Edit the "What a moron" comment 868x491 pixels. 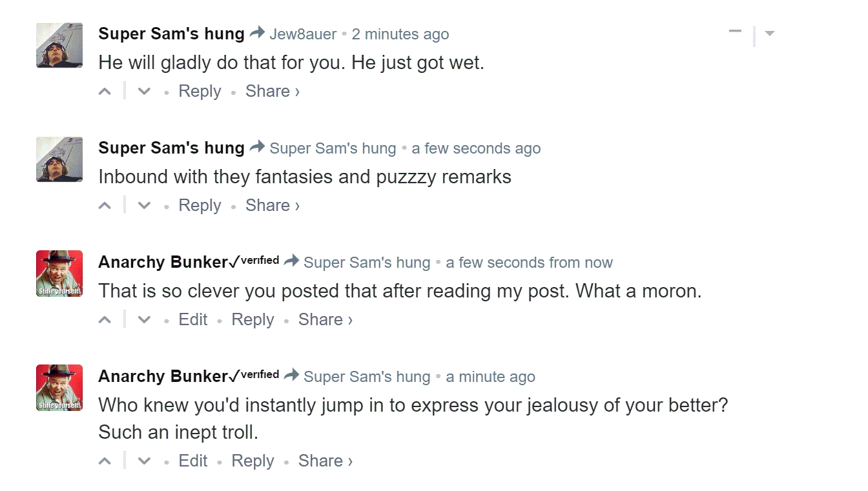pyautogui.click(x=193, y=320)
